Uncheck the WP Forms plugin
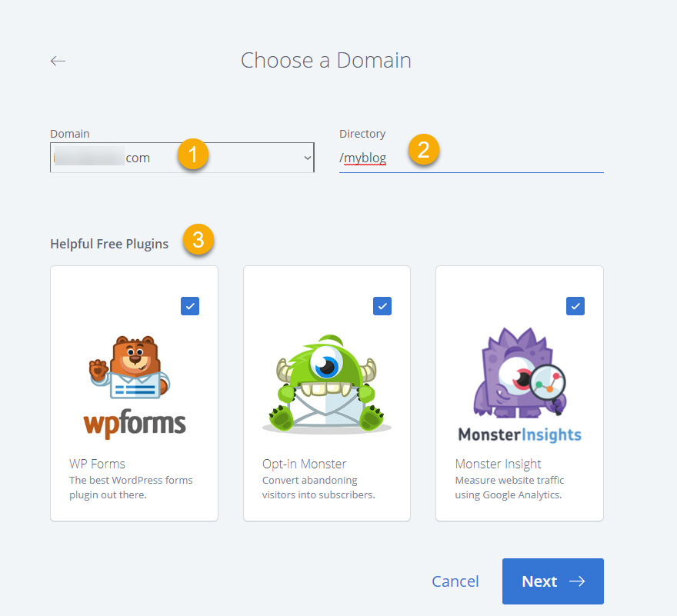This screenshot has width=677, height=616. 190,306
